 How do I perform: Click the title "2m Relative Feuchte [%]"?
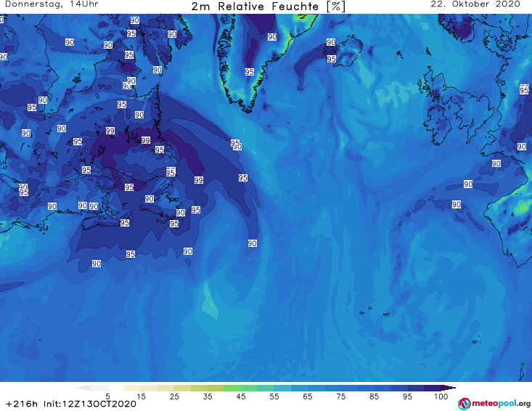[x=269, y=7]
